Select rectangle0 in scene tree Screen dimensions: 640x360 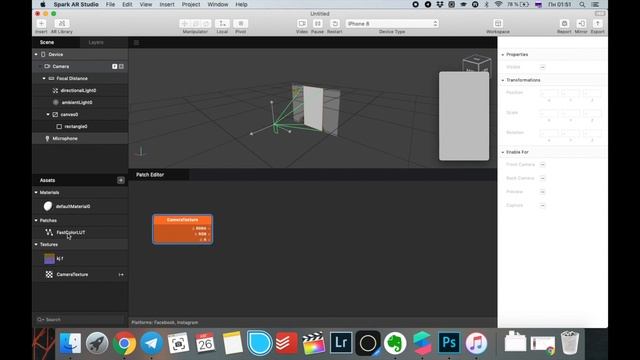tap(76, 127)
